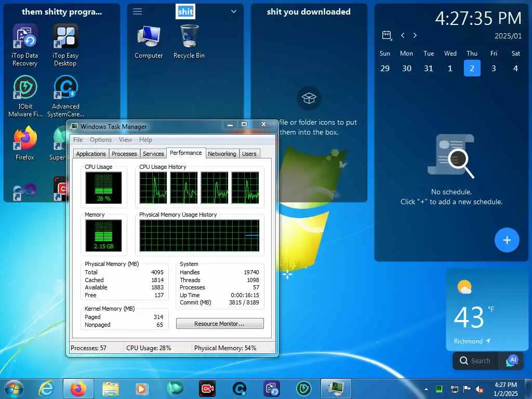
Task: Open the Computer icon in box
Action: [x=149, y=42]
